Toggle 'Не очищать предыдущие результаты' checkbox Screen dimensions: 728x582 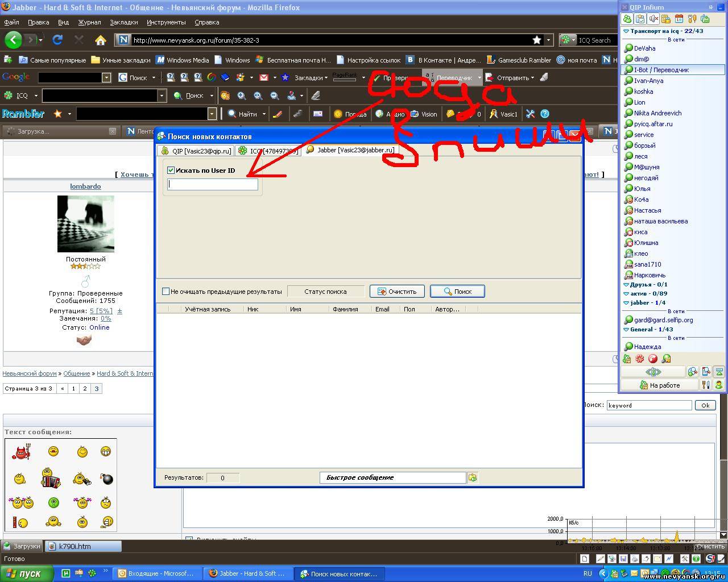pos(166,291)
